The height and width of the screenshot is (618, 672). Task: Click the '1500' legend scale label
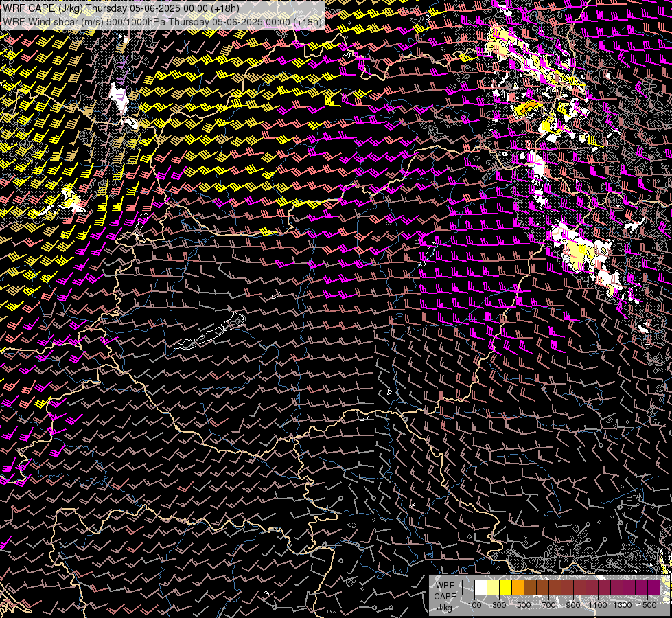pos(647,605)
